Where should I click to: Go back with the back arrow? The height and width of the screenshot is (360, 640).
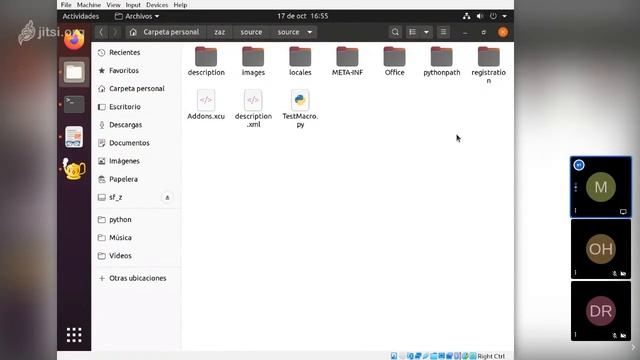(101, 32)
